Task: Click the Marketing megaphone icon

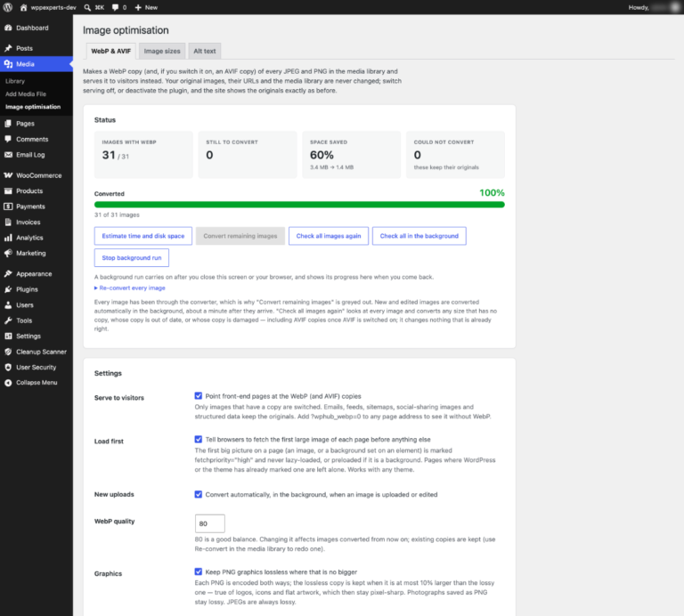Action: point(8,254)
